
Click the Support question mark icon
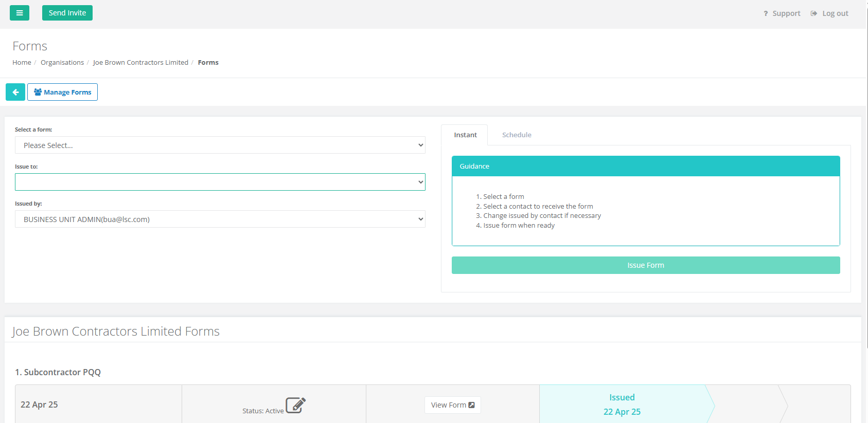click(x=766, y=13)
